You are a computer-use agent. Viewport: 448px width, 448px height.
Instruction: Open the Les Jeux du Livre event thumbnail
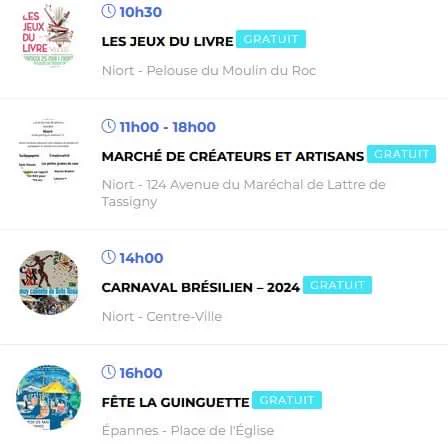pyautogui.click(x=48, y=35)
